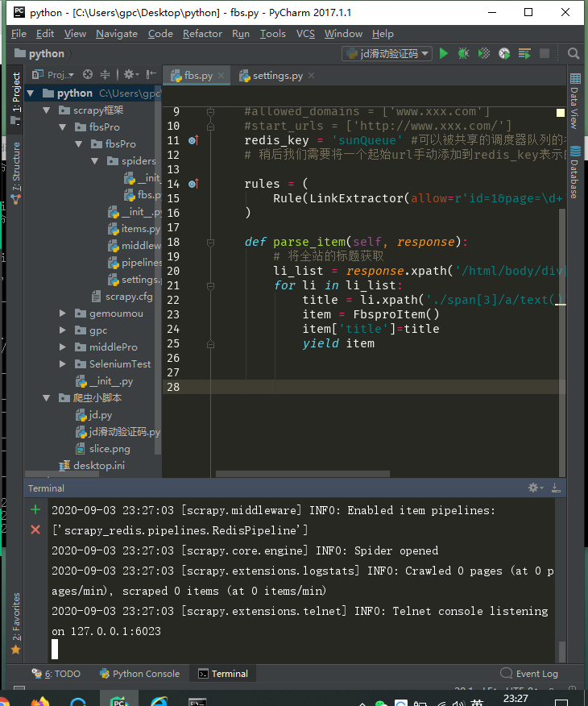Open PyCharm from the Windows taskbar

[119, 700]
